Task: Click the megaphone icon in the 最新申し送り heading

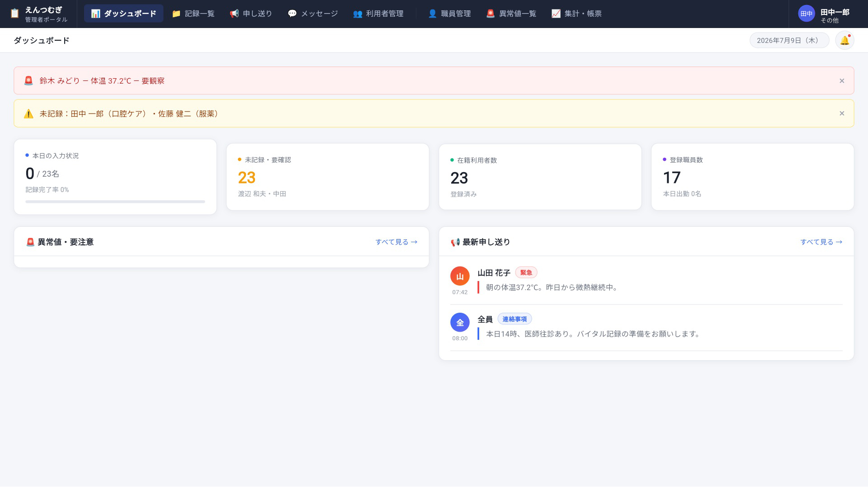Action: pyautogui.click(x=455, y=242)
